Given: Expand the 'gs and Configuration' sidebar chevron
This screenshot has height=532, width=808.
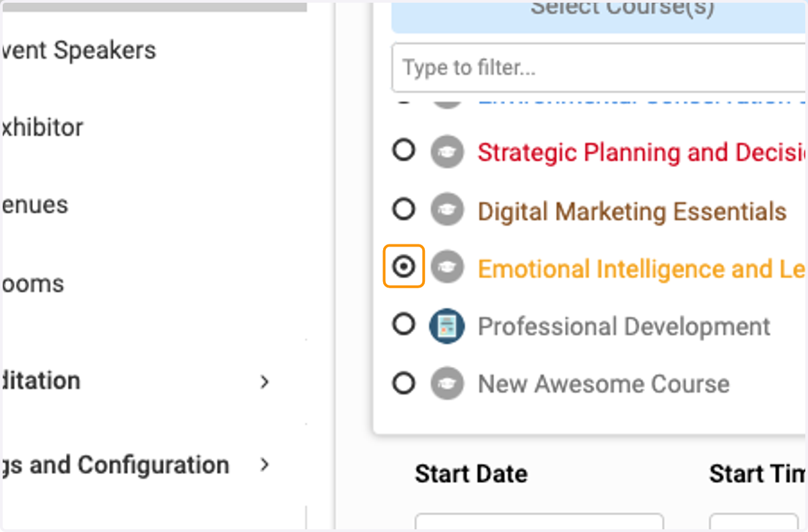Looking at the screenshot, I should 265,465.
